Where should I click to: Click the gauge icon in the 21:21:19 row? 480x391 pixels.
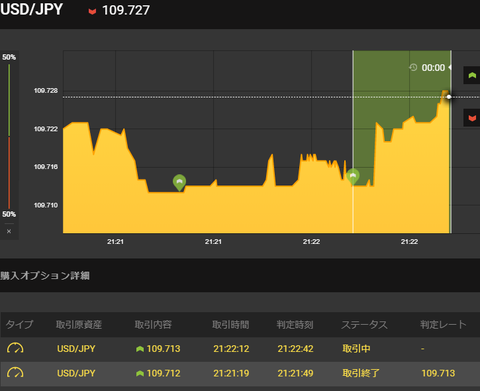click(x=15, y=373)
